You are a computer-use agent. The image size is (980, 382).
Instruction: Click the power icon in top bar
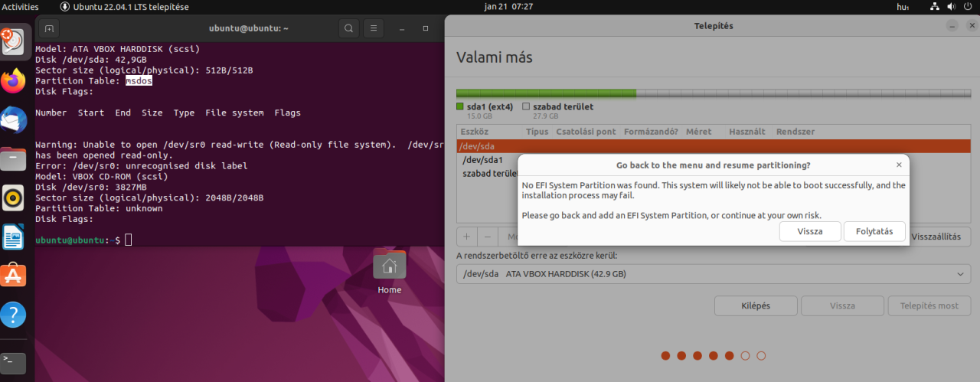(x=969, y=7)
